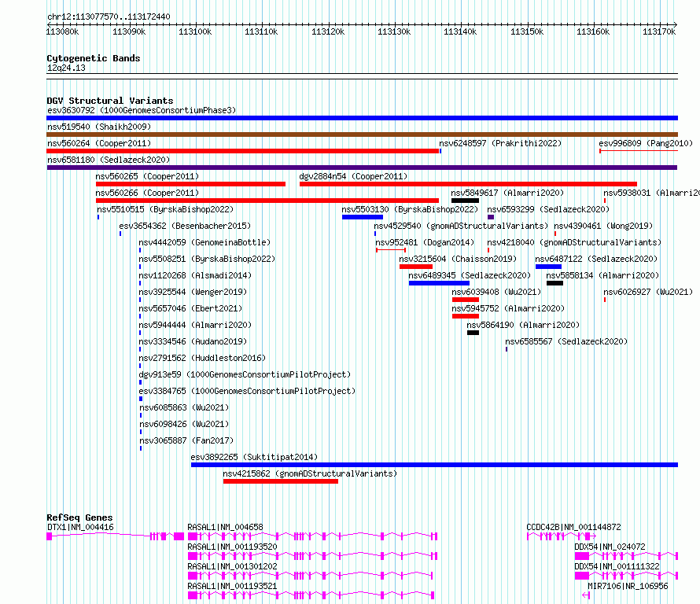This screenshot has width=700, height=604.
Task: Click dgv913e59 (1000GenomesConsortiumPilotProject) label
Action: point(245,374)
